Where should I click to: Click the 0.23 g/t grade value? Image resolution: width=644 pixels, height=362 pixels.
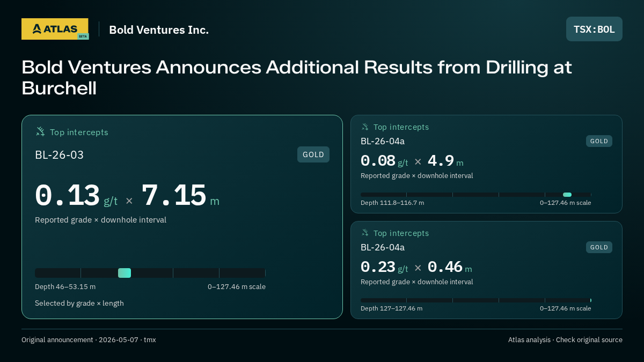[x=384, y=267]
